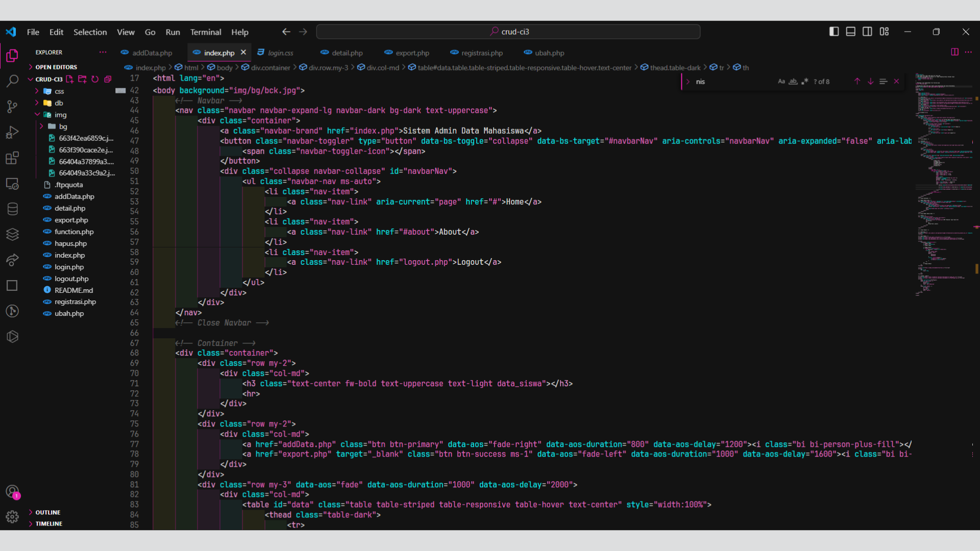Screen dimensions: 980x551
Task: Collapse the CRUD-CI3 folder section
Action: (48, 79)
